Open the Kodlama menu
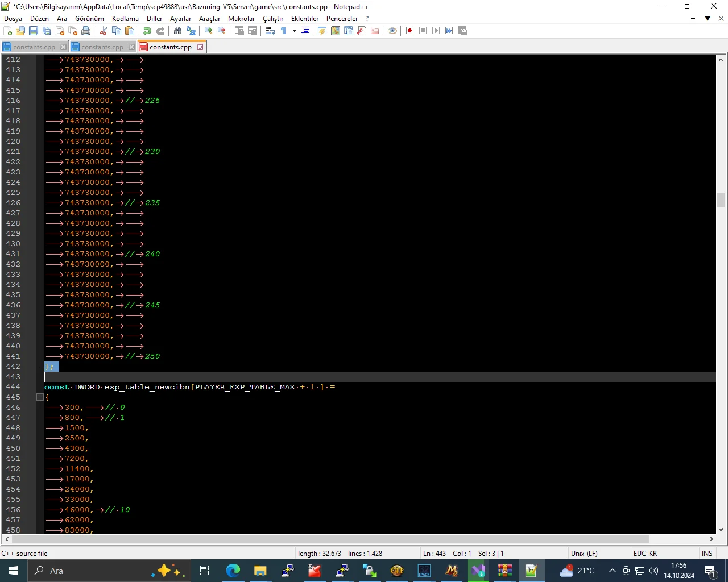This screenshot has width=728, height=582. (125, 19)
